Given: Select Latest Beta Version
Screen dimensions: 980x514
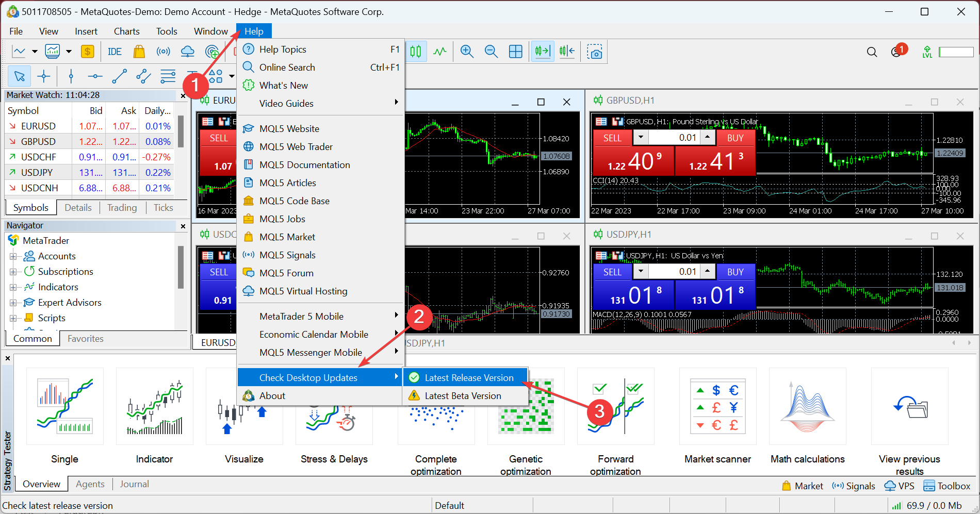Looking at the screenshot, I should [465, 396].
